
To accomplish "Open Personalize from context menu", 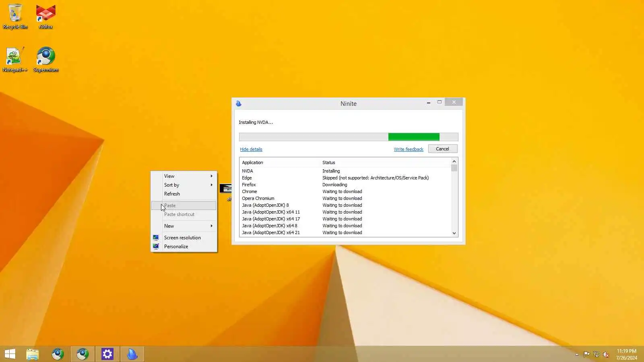I will [184, 247].
